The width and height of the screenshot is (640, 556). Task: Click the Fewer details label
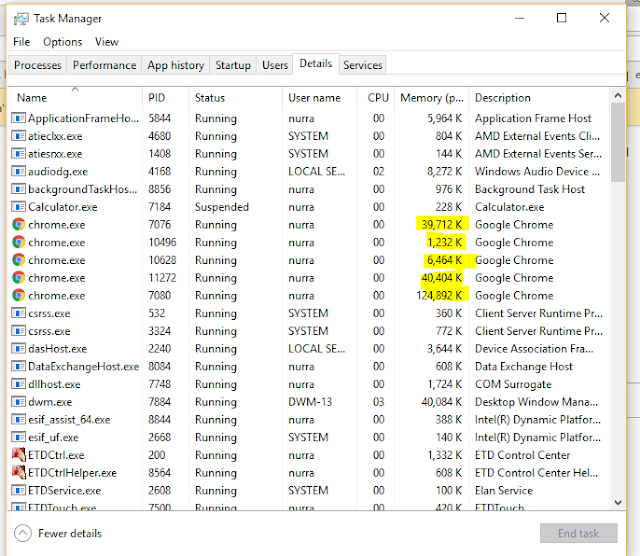pos(70,533)
